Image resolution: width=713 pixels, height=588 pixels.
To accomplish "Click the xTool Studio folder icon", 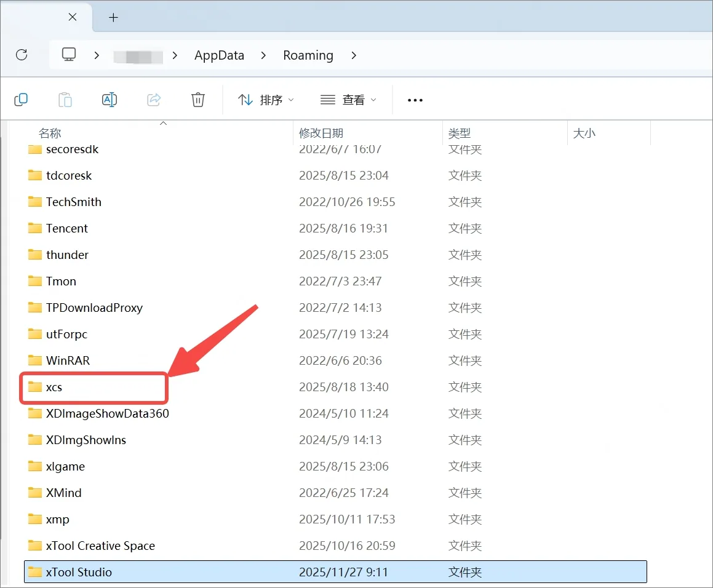I will 34,571.
